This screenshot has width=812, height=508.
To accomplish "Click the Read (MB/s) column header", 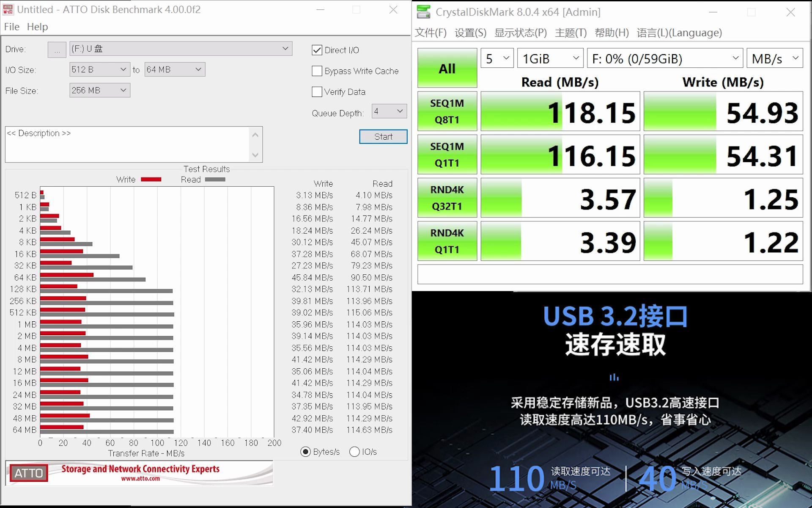I will [x=560, y=82].
